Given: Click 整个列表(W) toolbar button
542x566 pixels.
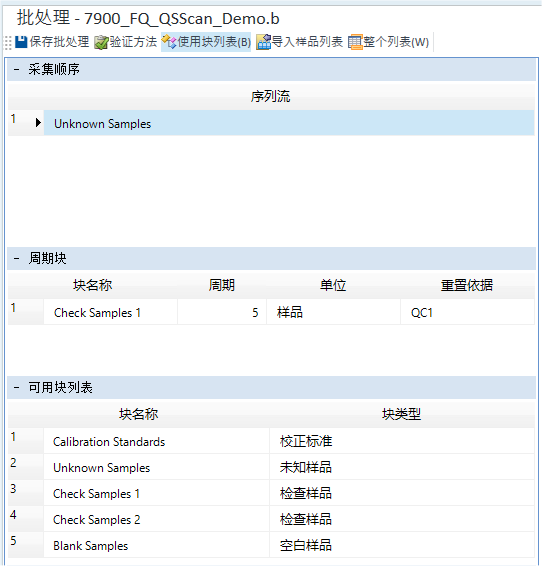Looking at the screenshot, I should 389,42.
